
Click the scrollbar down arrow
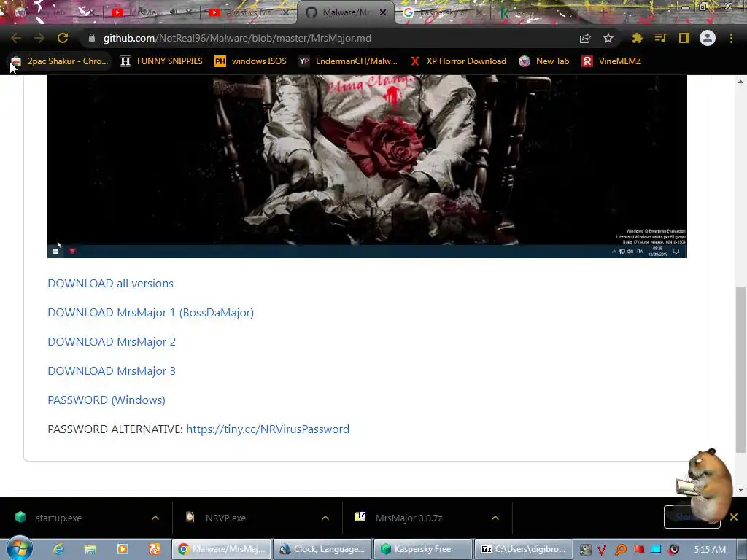coord(740,490)
